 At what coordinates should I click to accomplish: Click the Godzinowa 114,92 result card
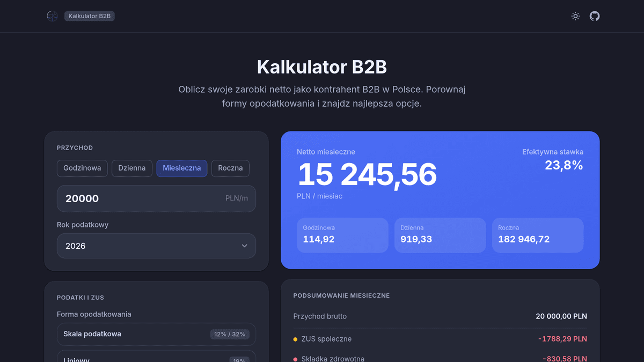pyautogui.click(x=342, y=235)
